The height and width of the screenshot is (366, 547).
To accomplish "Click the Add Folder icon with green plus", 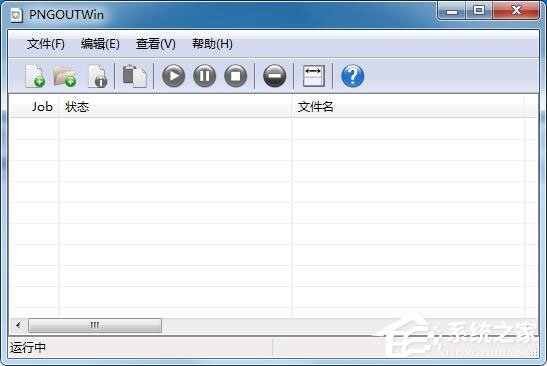I will pos(65,76).
